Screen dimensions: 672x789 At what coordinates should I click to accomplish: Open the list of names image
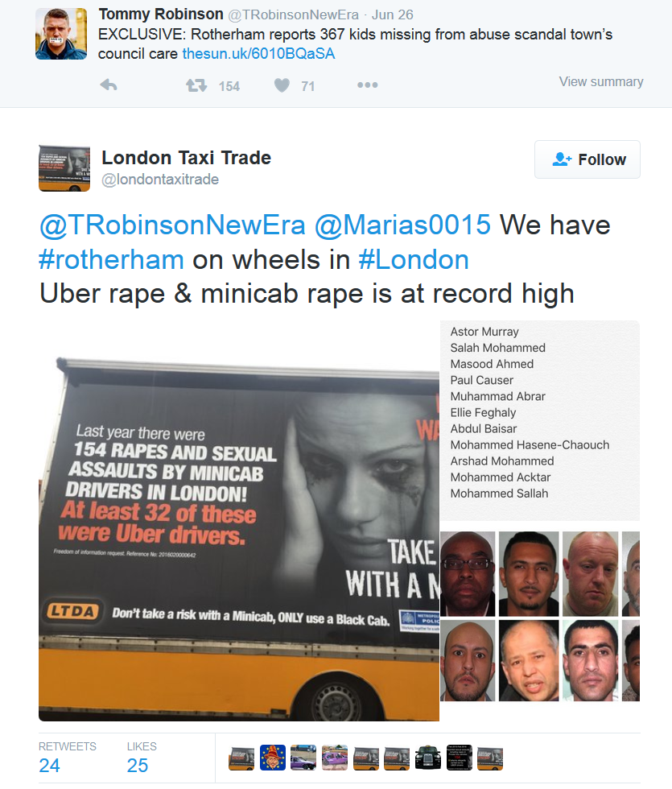click(540, 420)
